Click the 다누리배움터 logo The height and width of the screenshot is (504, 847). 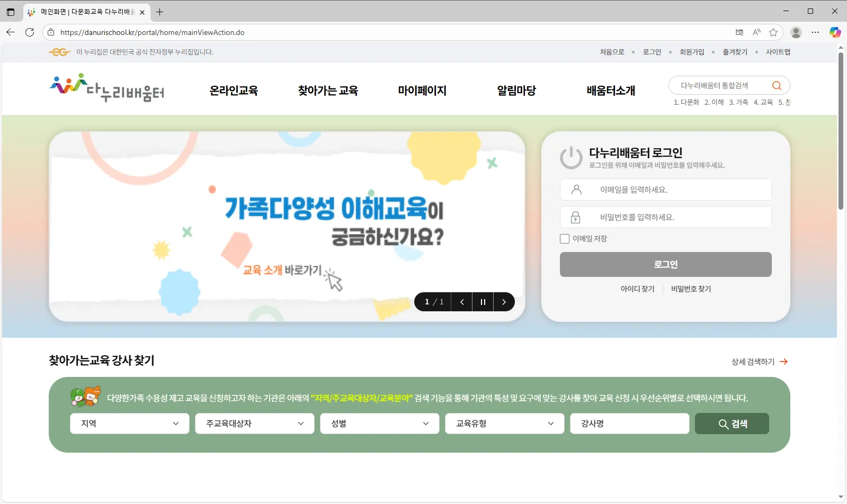click(106, 88)
